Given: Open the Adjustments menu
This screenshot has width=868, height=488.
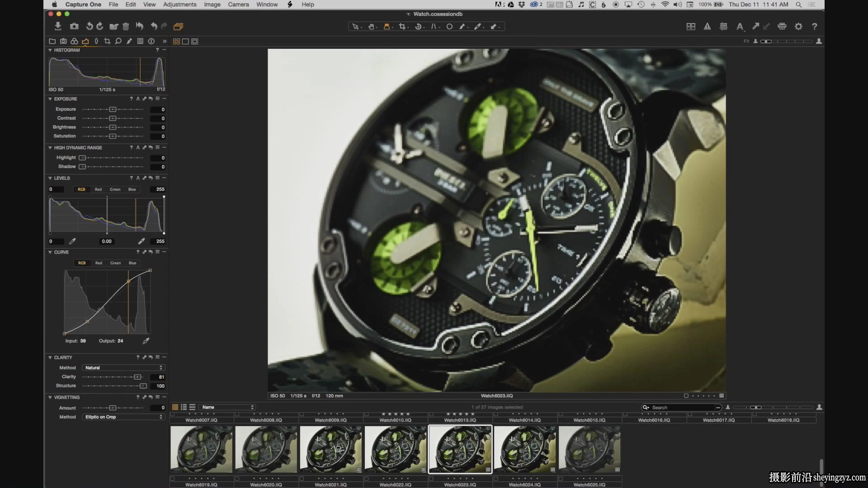Looking at the screenshot, I should coord(180,5).
